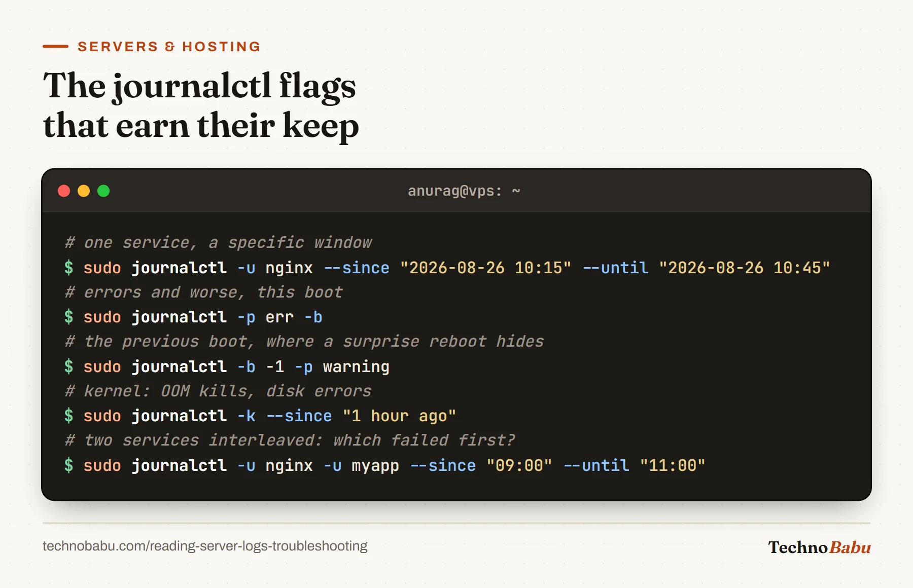This screenshot has width=913, height=588.
Task: Click the comment '# one service, a specific window'
Action: click(x=219, y=243)
